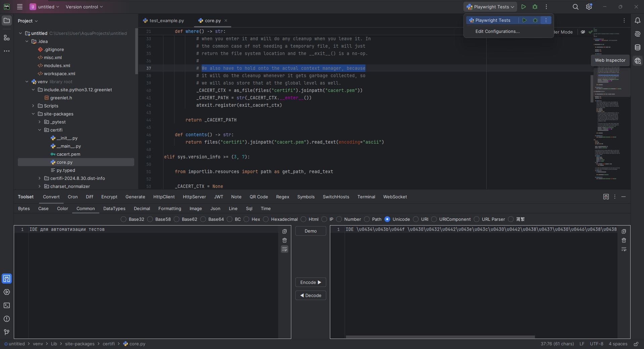Click the Problems icon in left sidebar
This screenshot has width=644, height=349.
pyautogui.click(x=6, y=319)
